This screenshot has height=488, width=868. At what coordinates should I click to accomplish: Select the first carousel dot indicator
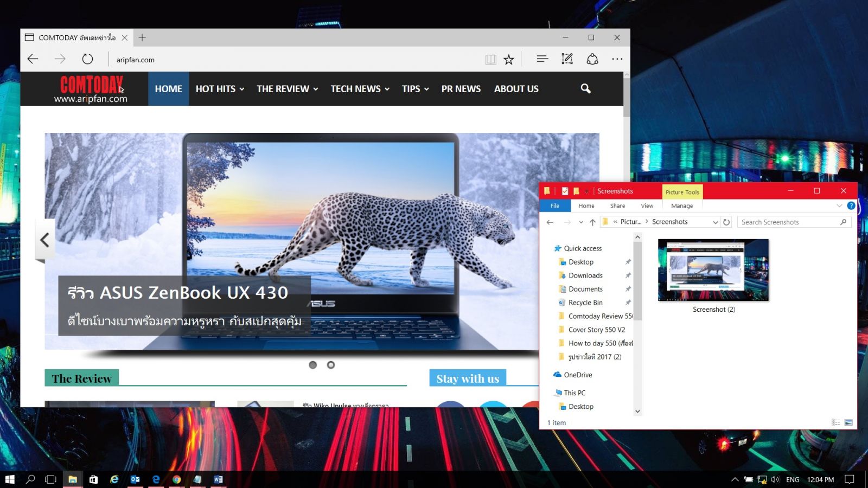[312, 365]
